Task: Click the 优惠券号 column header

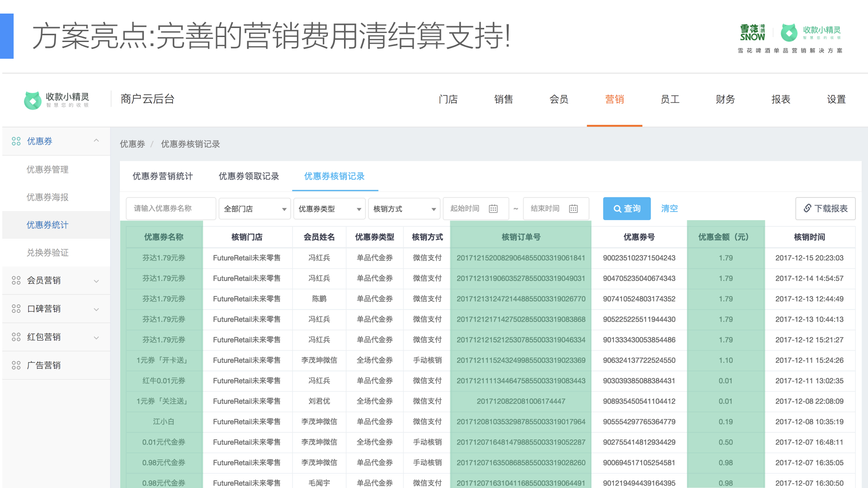Action: 639,237
